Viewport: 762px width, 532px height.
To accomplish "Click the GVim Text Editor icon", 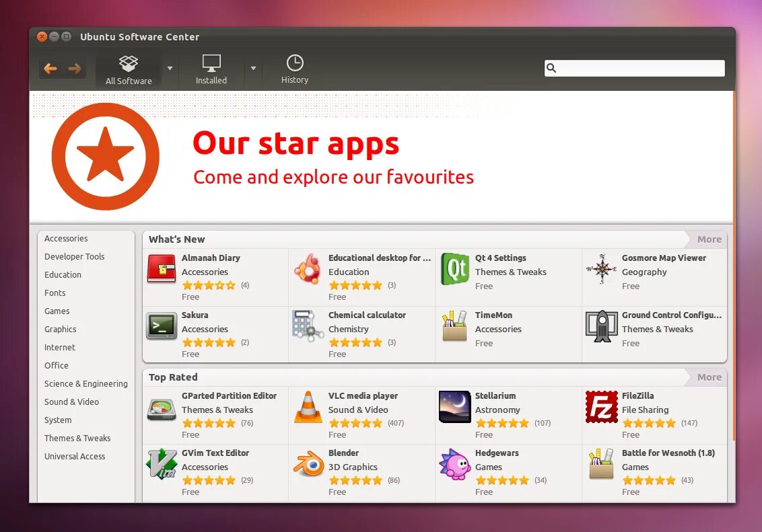I will click(162, 463).
